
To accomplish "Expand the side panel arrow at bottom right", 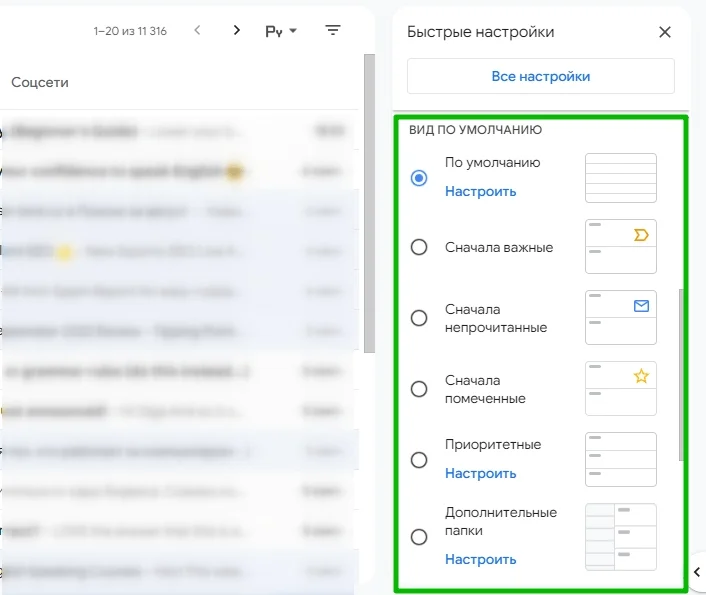I will (697, 571).
